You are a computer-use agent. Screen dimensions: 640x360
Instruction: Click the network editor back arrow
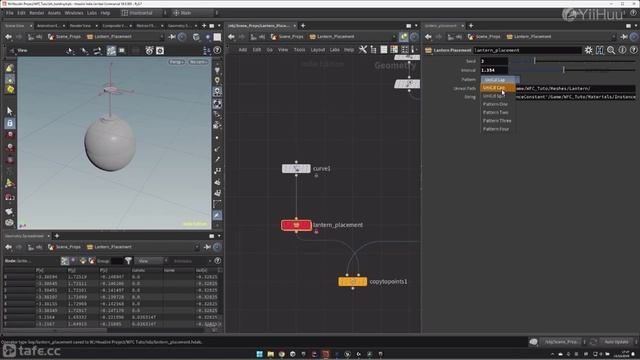pyautogui.click(x=231, y=37)
